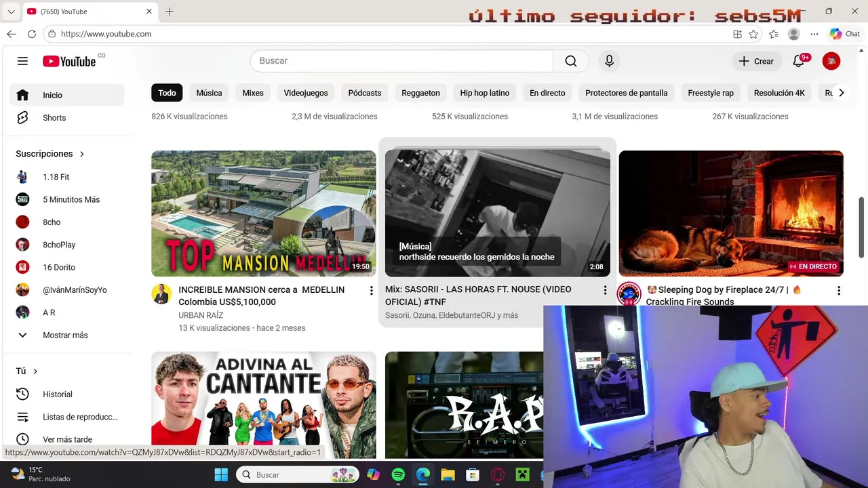Open Historial in the sidebar
The height and width of the screenshot is (488, 868).
(x=66, y=394)
